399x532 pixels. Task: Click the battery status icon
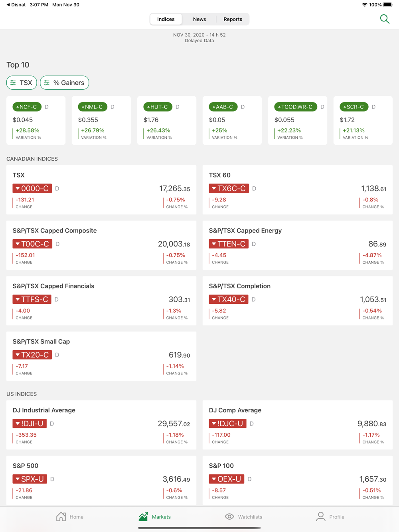tap(388, 5)
